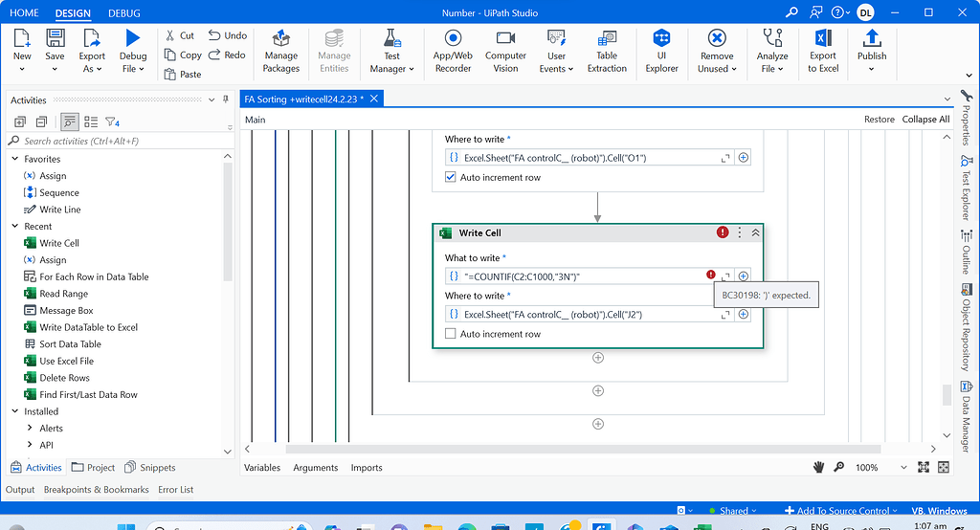
Task: Open Activities panel options dropdown arrow
Action: coord(212,99)
